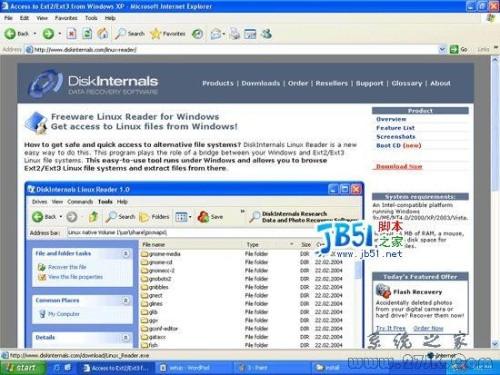
Task: Click the Feature List link
Action: (x=395, y=128)
